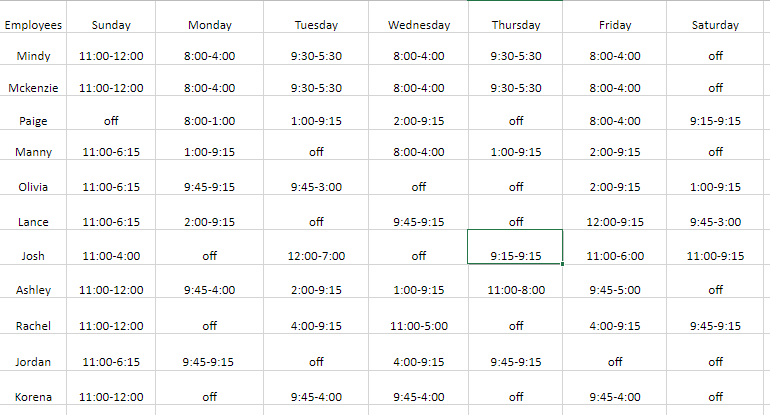Image resolution: width=770 pixels, height=415 pixels.
Task: Select Paige's Monday 8:00-1:00 cell
Action: (209, 113)
